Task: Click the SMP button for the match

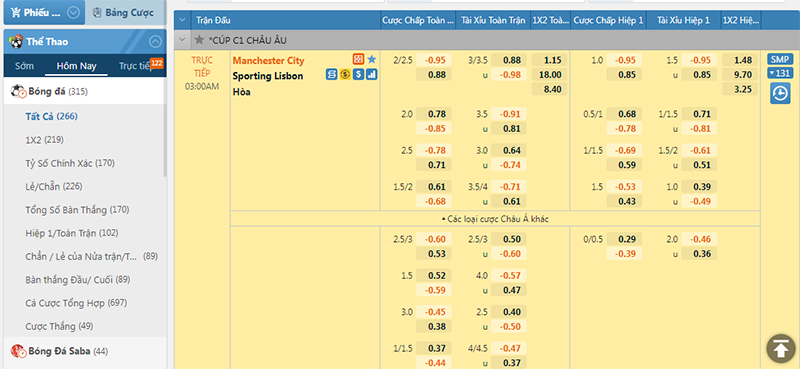Action: [780, 59]
